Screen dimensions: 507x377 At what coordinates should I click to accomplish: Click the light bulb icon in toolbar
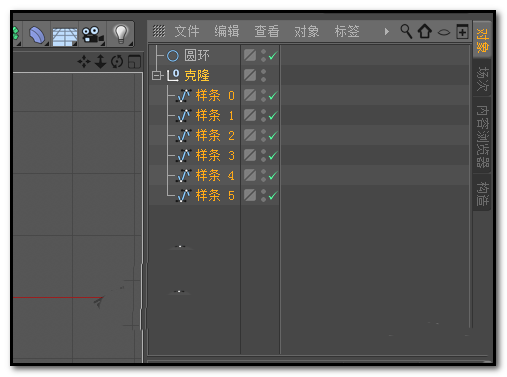pos(121,34)
